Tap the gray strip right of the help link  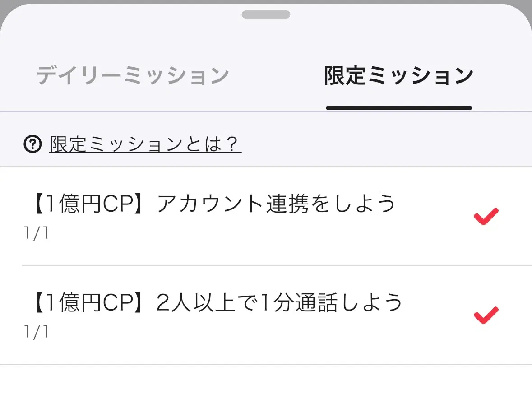(384, 144)
